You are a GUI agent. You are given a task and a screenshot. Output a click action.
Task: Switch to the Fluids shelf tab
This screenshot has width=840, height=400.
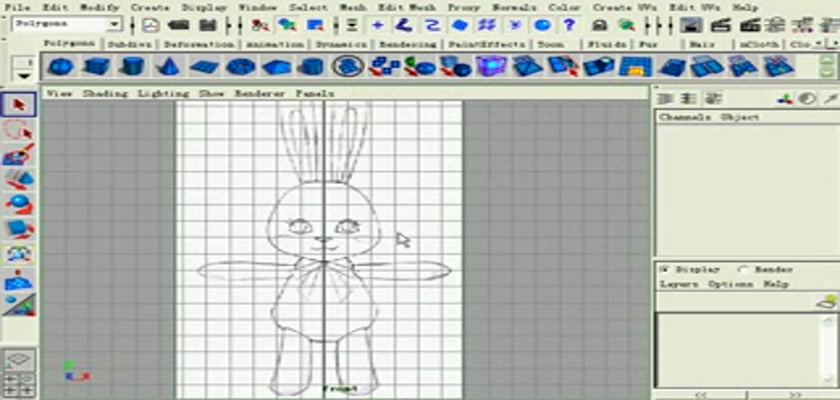tap(607, 44)
